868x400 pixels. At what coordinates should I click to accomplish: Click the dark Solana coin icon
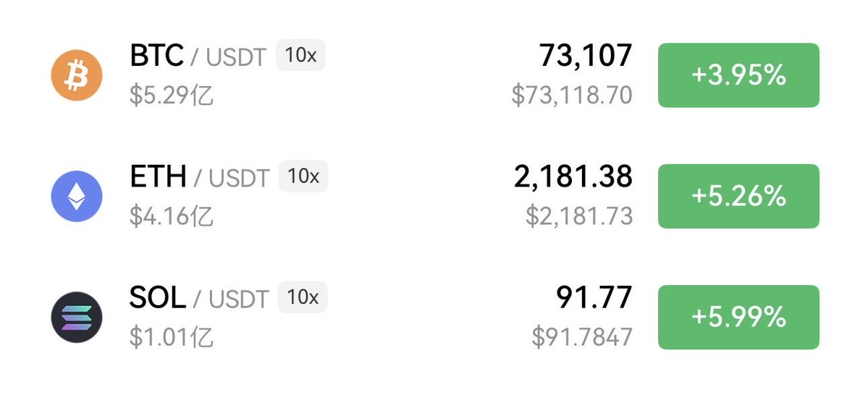76,317
